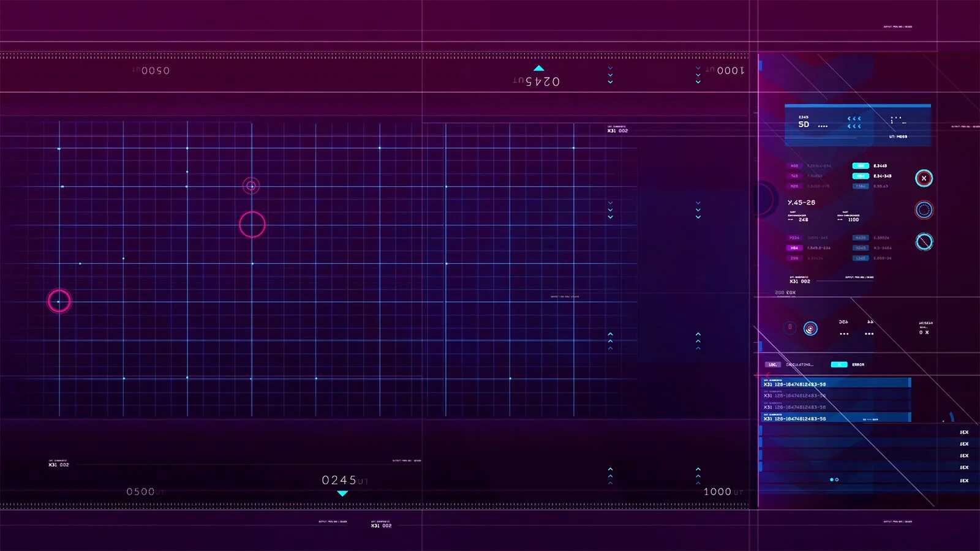Select the dotted-ring circle icon
This screenshot has height=551, width=980.
(924, 210)
